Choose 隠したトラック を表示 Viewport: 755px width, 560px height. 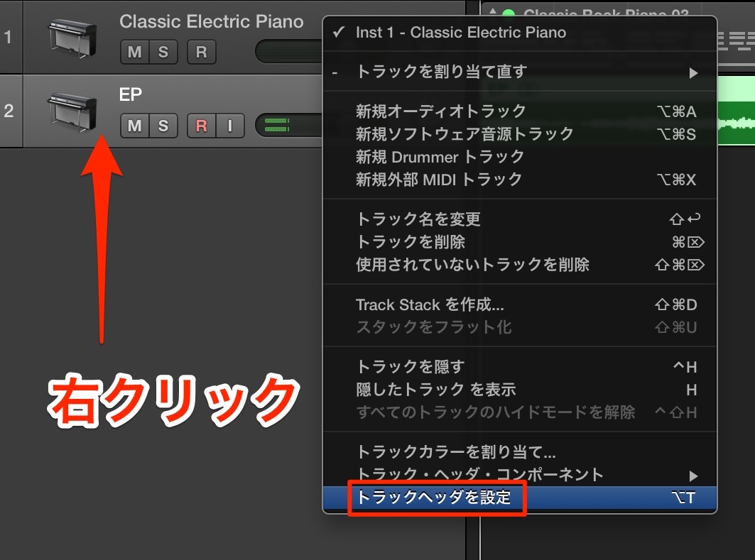click(x=519, y=389)
